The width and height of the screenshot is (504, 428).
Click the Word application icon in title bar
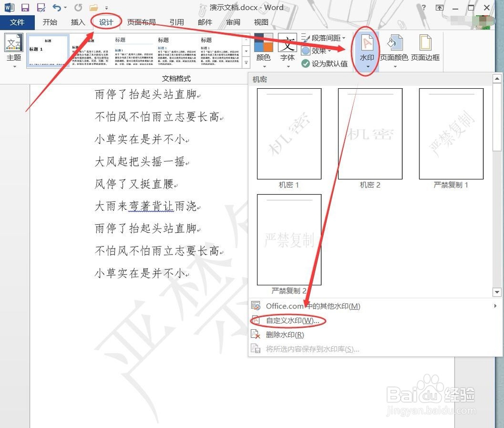pos(10,8)
